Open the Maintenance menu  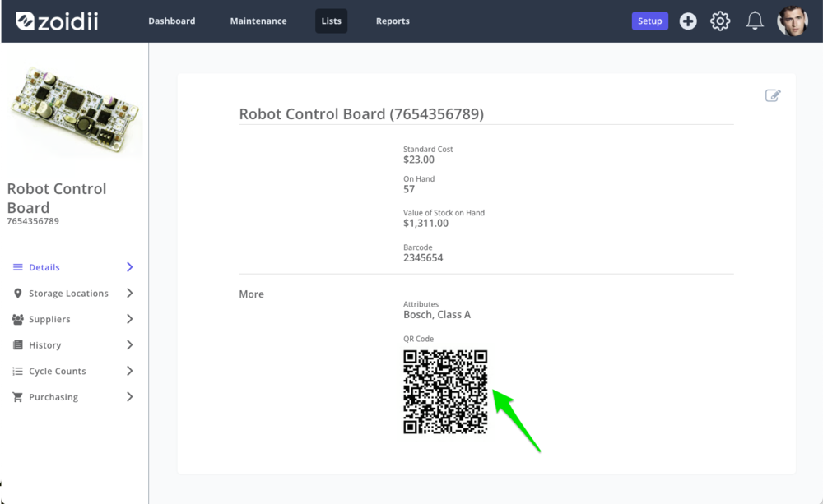(x=258, y=21)
